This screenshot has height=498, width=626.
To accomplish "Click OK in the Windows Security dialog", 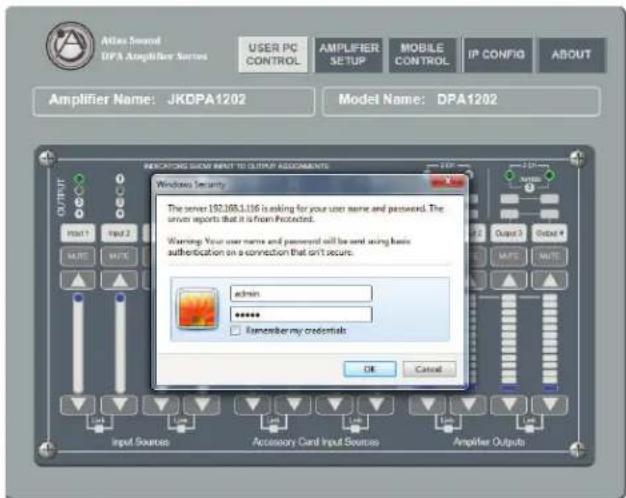I will click(370, 369).
